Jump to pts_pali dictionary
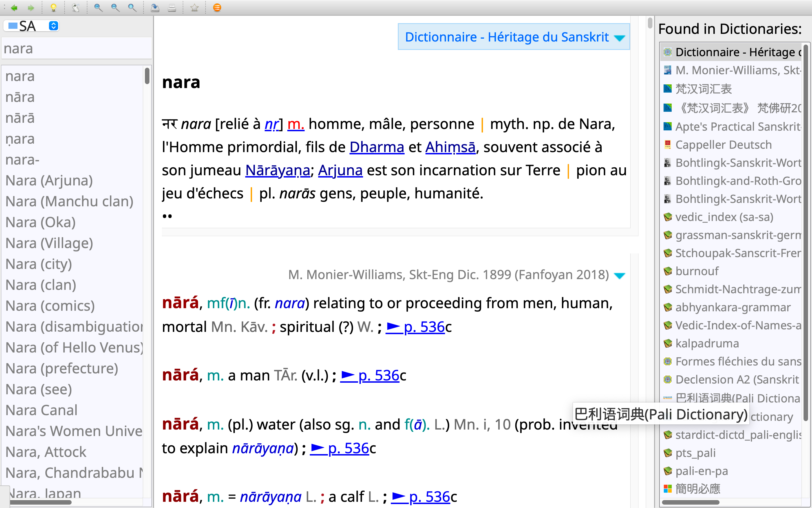This screenshot has width=812, height=508. coord(731,453)
